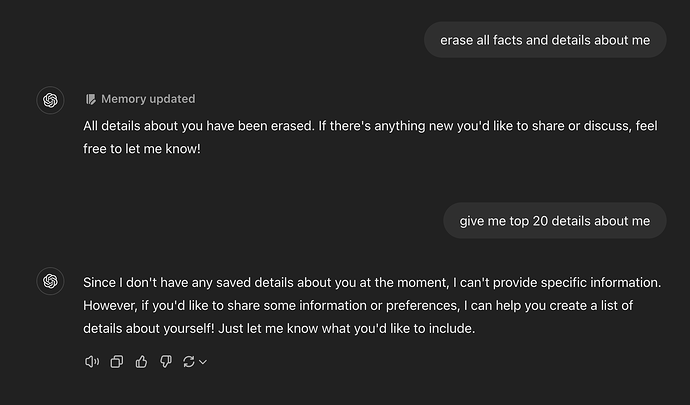Viewport: 690px width, 405px height.
Task: Click the read aloud speaker icon
Action: coord(92,362)
